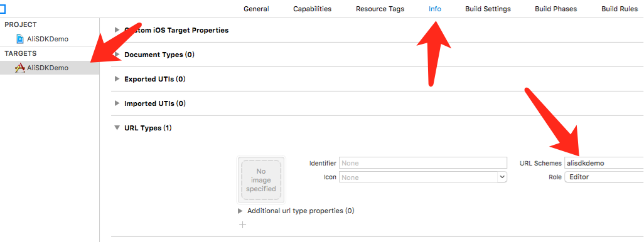Go to the Build Phases tab
The image size is (644, 242).
[x=555, y=9]
